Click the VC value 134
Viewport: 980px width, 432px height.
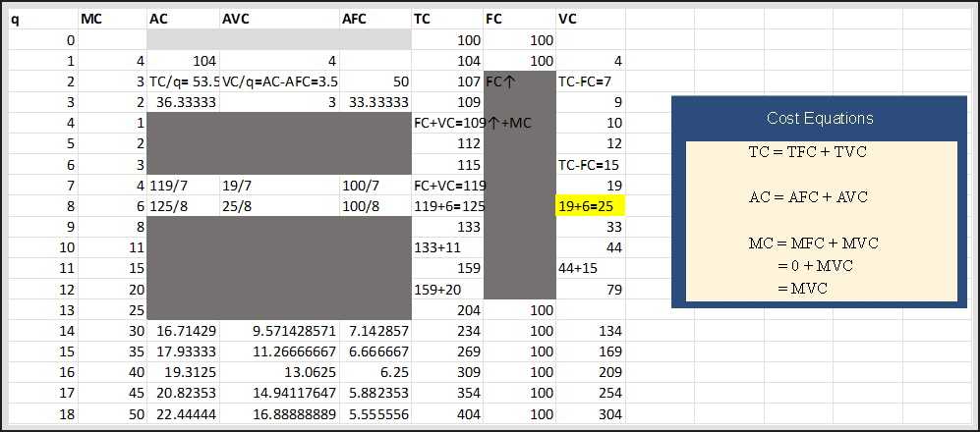tap(591, 331)
